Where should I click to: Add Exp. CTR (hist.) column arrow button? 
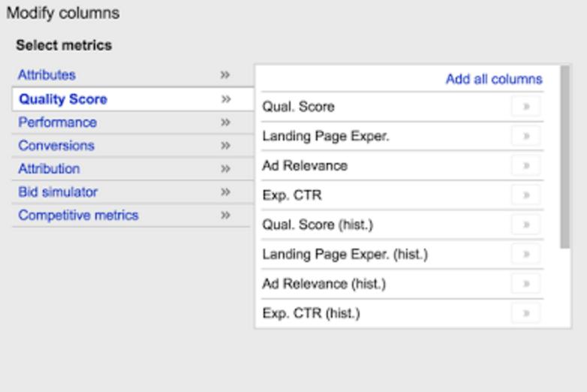click(526, 313)
